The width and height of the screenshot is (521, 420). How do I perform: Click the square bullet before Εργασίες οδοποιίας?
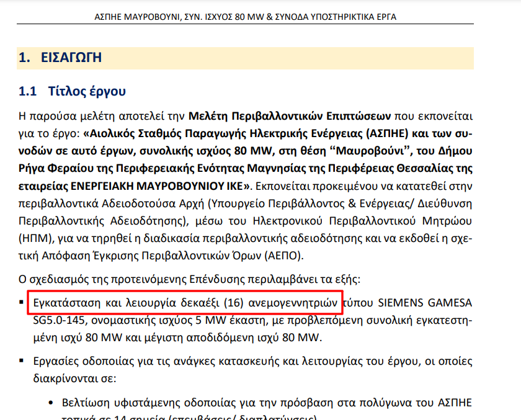tap(22, 361)
